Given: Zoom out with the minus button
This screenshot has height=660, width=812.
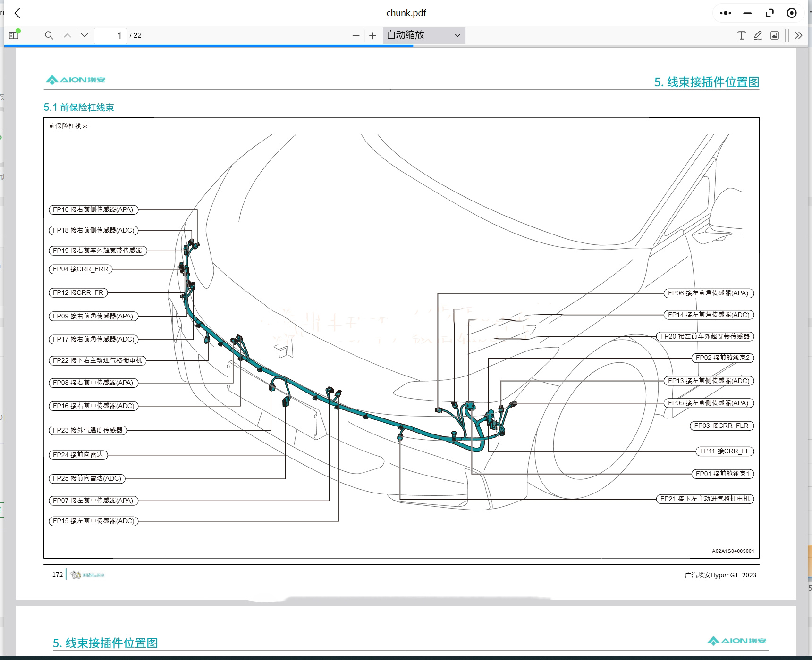Looking at the screenshot, I should [356, 35].
